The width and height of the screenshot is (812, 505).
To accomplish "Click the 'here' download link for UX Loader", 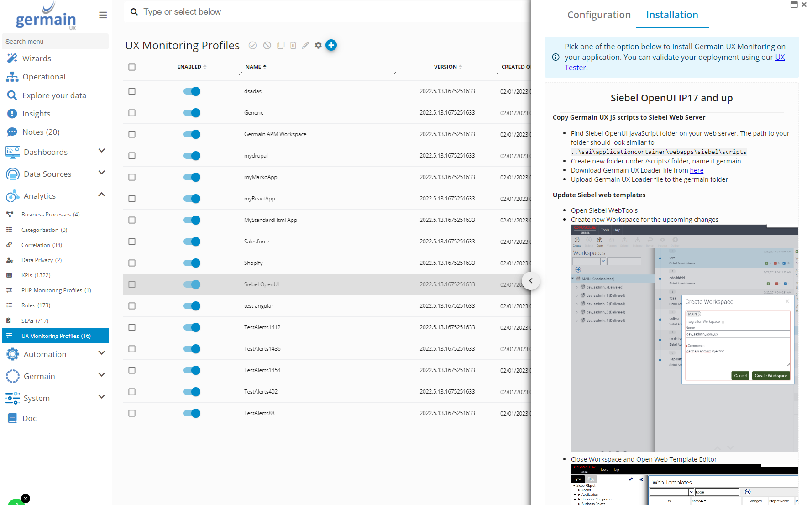I will [x=696, y=170].
